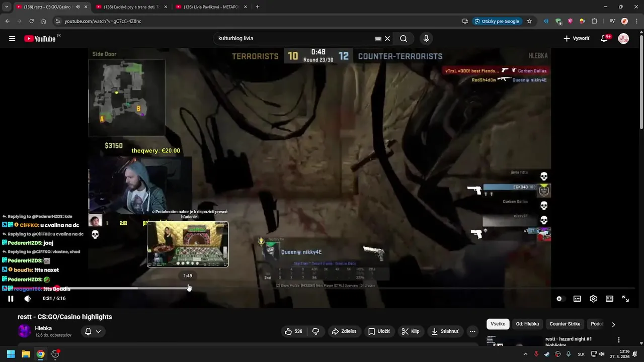This screenshot has width=644, height=362.
Task: Select the Všetko filter chip
Action: 498,324
